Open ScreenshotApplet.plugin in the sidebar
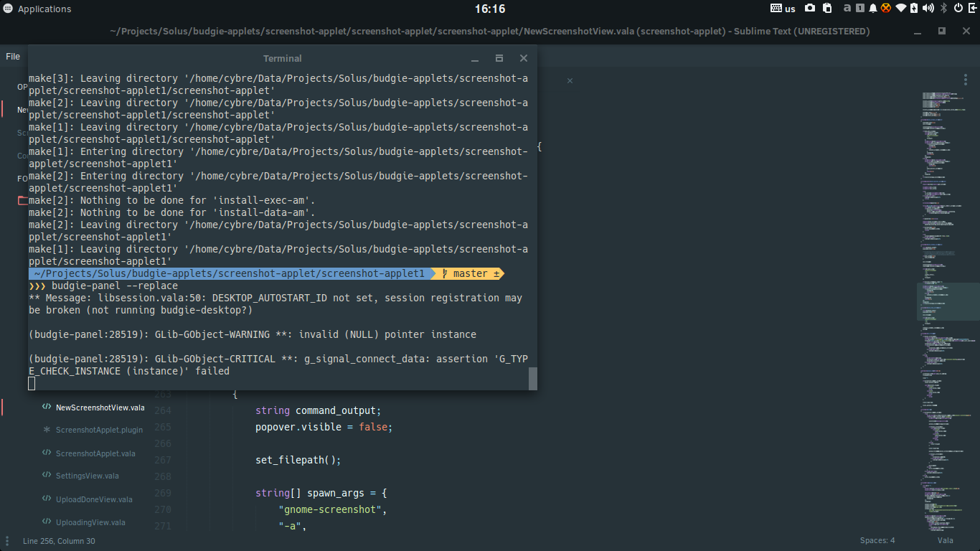Screen dimensions: 980x551 pyautogui.click(x=99, y=430)
